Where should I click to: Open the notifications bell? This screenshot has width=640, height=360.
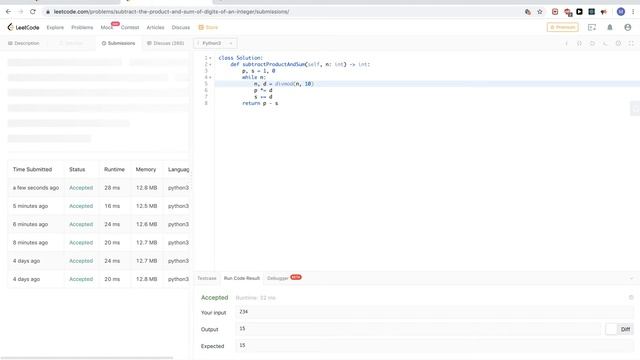pos(610,27)
